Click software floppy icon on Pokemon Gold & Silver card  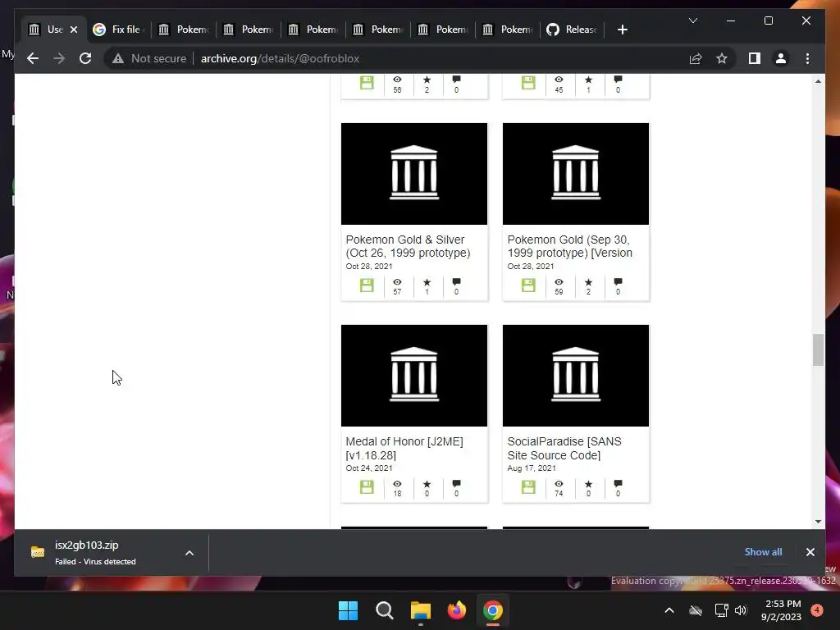pyautogui.click(x=367, y=285)
